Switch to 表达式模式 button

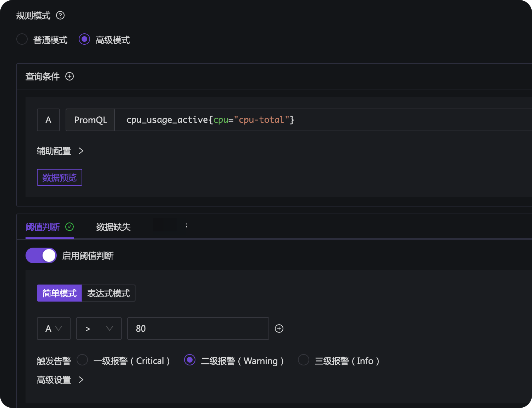109,293
